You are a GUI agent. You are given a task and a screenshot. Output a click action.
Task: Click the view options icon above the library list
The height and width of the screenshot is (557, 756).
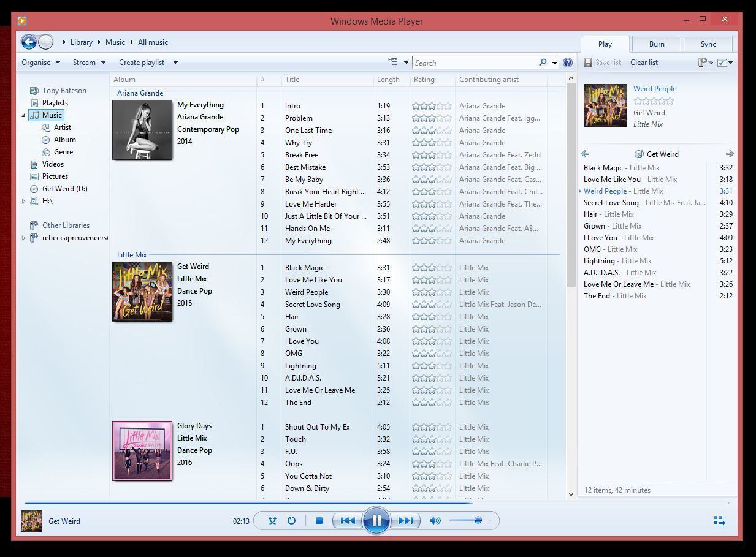(x=392, y=62)
